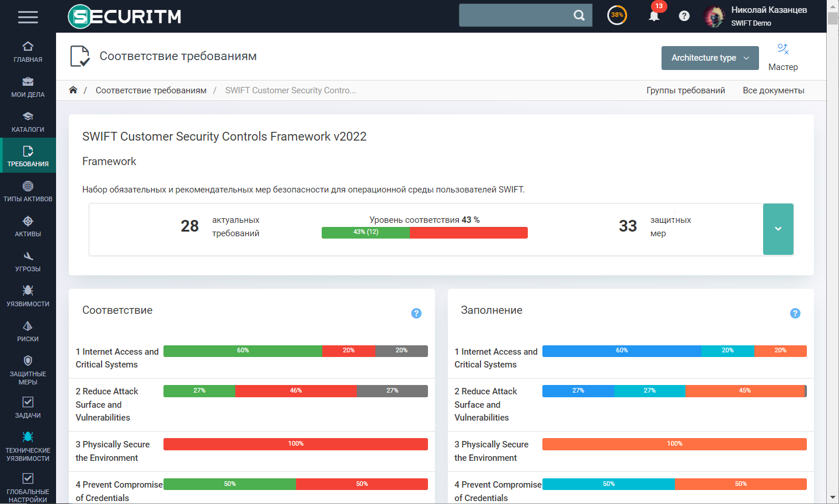Expand the compliance summary with teal chevron

(x=778, y=229)
